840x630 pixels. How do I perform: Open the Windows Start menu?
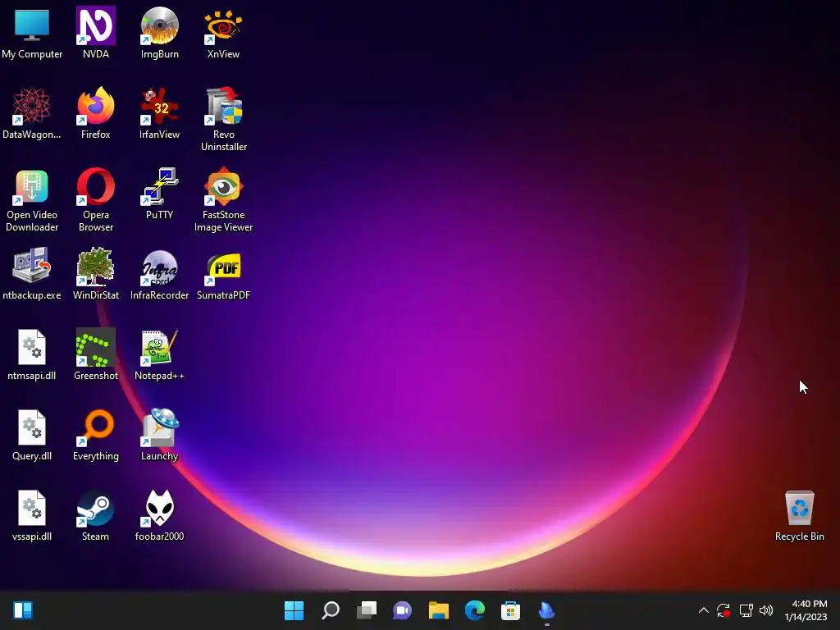click(294, 610)
